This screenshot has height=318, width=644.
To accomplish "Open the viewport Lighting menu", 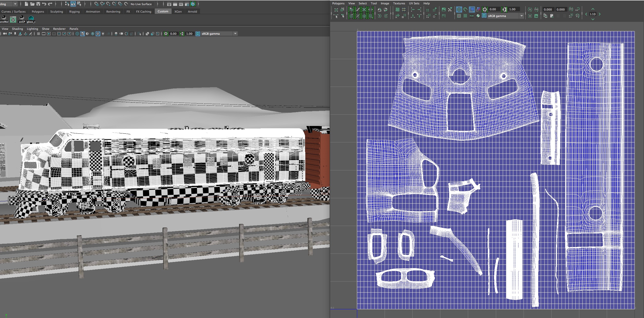I will 32,29.
